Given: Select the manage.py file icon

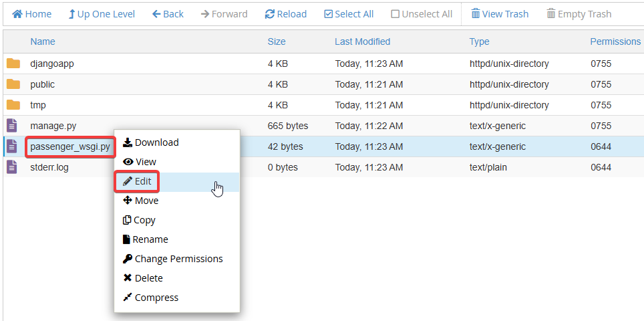Looking at the screenshot, I should (x=13, y=126).
